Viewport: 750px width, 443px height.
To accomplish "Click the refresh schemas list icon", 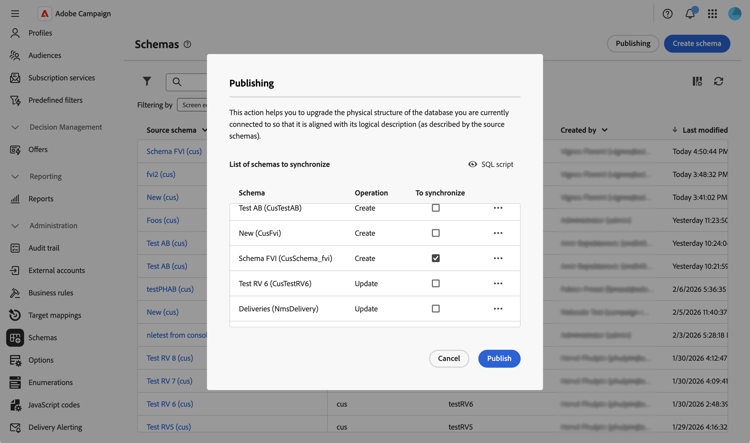I will coord(718,82).
